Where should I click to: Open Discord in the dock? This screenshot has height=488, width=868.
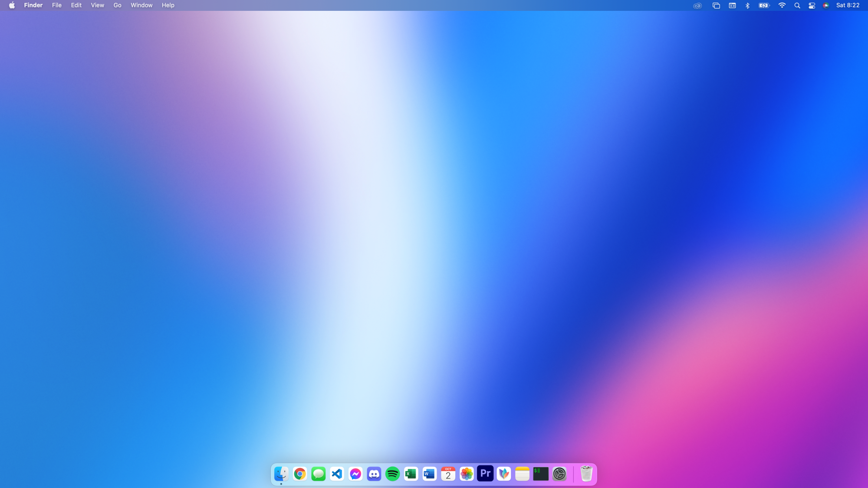(x=374, y=474)
